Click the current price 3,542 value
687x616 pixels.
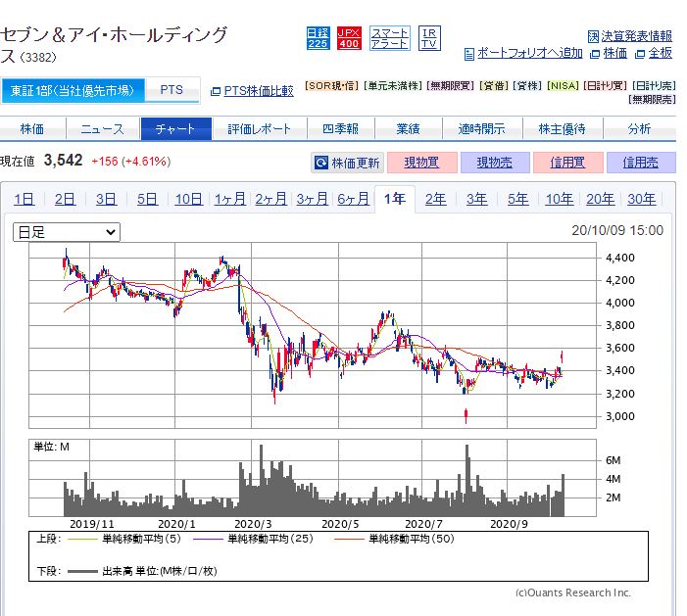(63, 161)
